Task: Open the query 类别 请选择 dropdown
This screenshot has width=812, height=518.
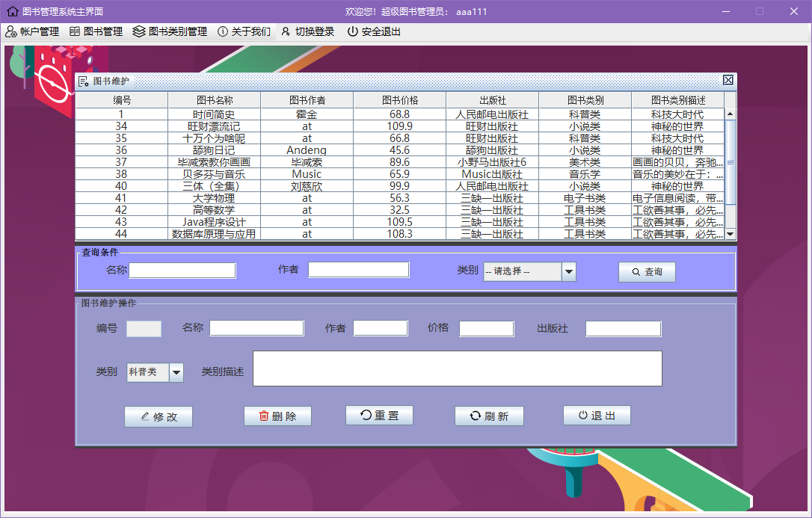Action: [x=530, y=271]
